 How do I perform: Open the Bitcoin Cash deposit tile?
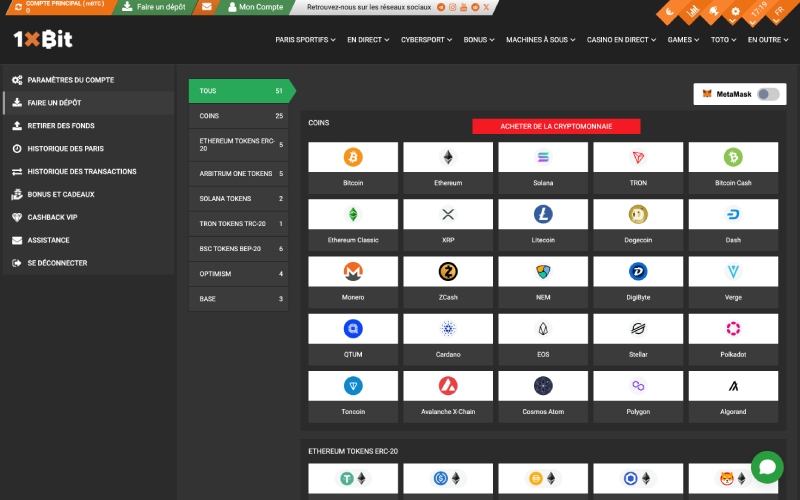[x=733, y=167]
